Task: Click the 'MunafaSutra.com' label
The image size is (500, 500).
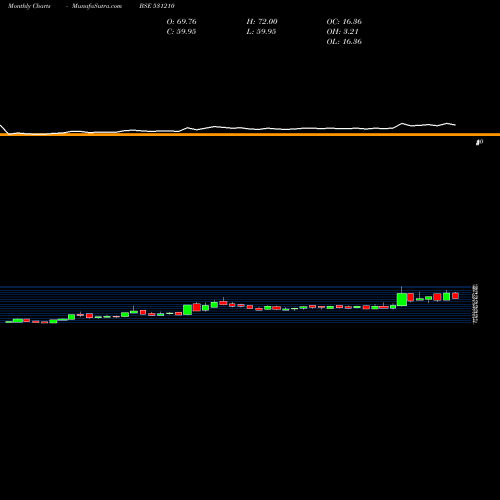Action: (x=97, y=6)
